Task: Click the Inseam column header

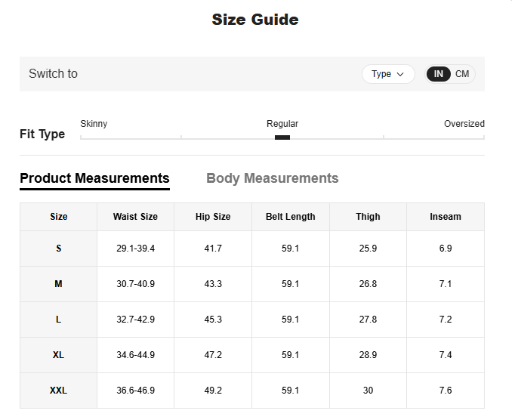Action: [445, 217]
